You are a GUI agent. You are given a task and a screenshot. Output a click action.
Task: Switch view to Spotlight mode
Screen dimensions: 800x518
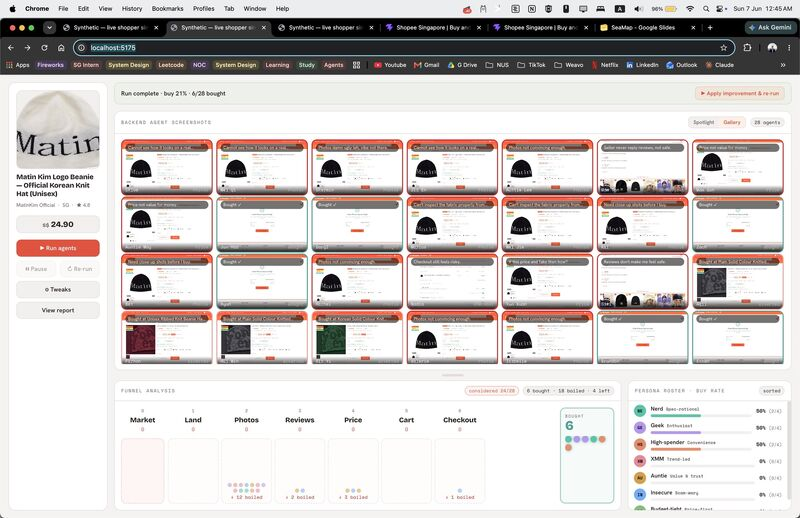pyautogui.click(x=704, y=122)
